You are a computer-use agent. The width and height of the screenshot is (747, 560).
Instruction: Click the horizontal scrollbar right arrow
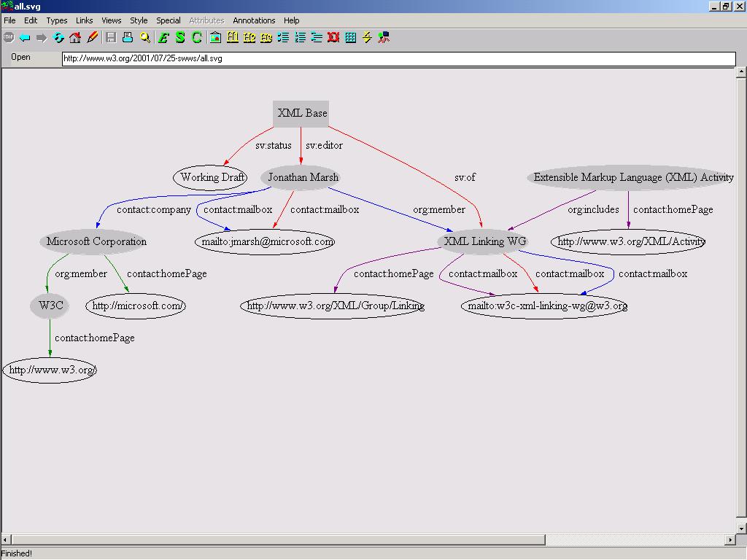730,540
